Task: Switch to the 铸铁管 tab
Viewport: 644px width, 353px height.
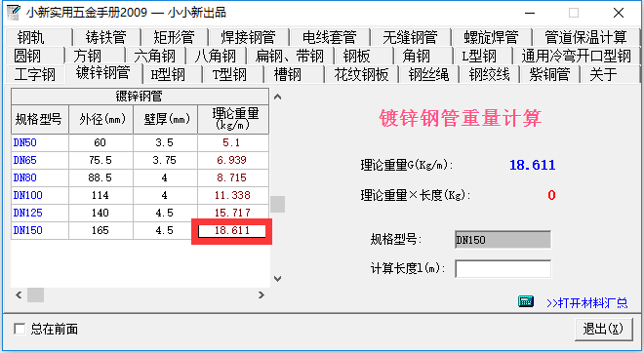Action: [106, 37]
